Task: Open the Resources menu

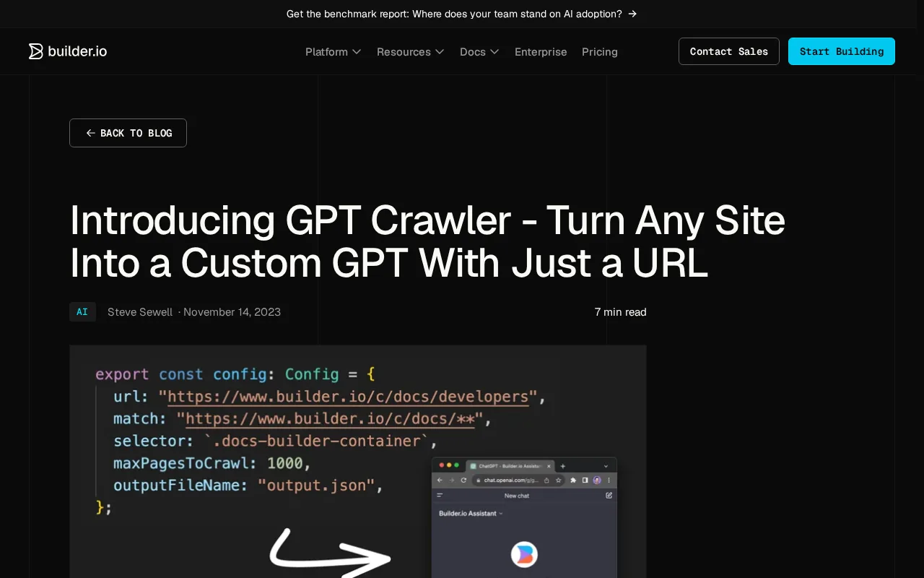Action: [411, 52]
